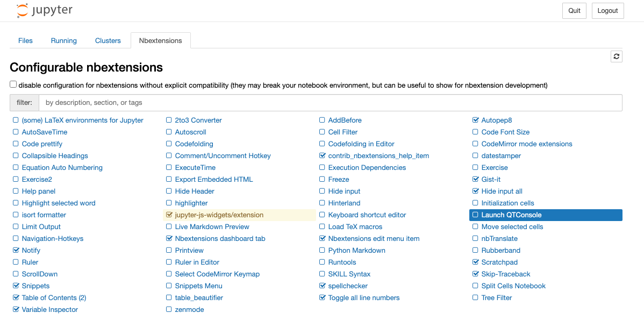Select the Launch QTConsole extension

pos(511,215)
